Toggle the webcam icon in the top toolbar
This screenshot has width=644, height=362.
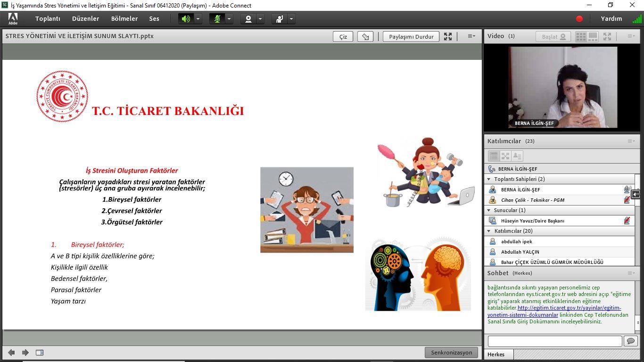[x=248, y=19]
